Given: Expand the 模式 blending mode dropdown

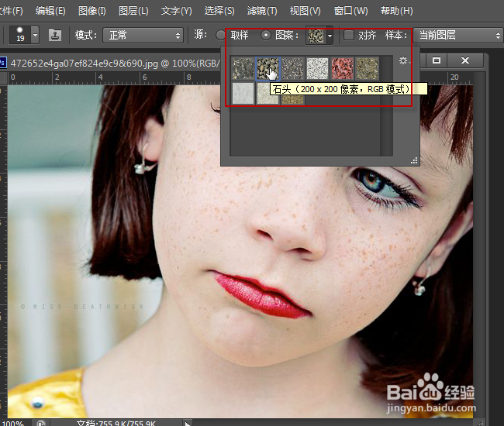Looking at the screenshot, I should [x=143, y=35].
